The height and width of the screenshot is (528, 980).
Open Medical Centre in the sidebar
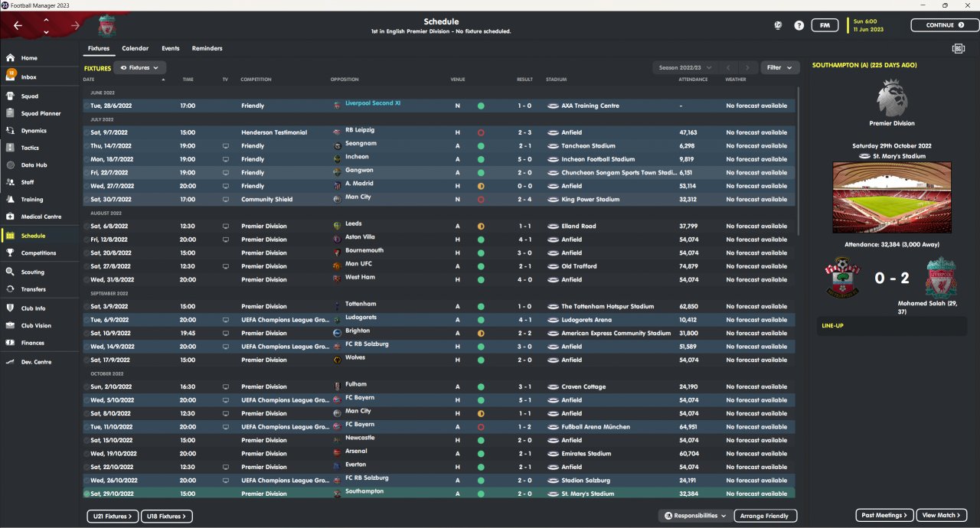coord(41,217)
